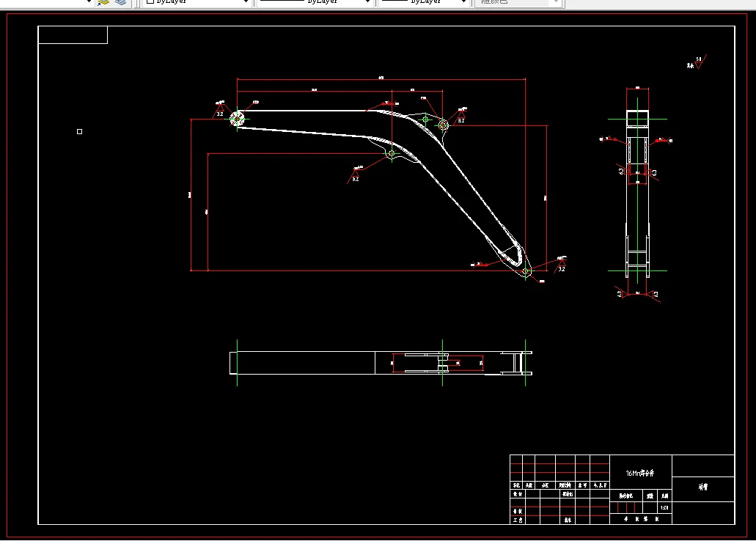
Task: Open the ByLayer color dropdown with square swatch
Action: pyautogui.click(x=197, y=2)
